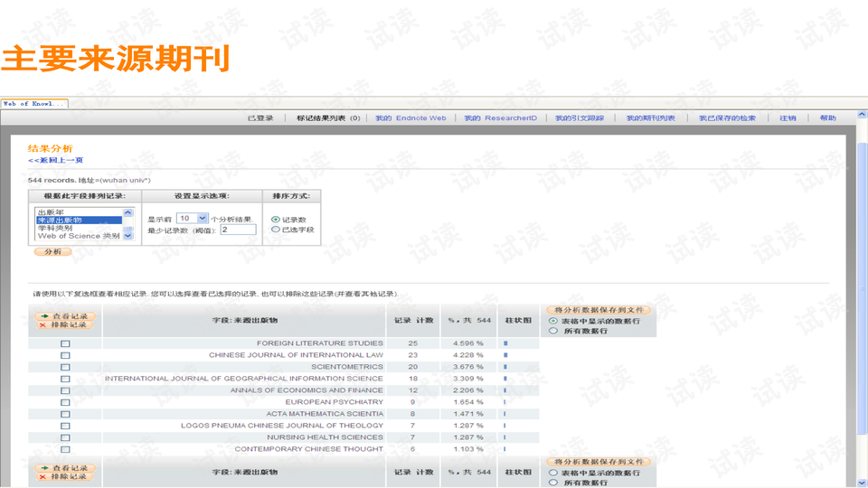Click the FOREIGN LITERATURE STUDIES journal name
Image resolution: width=868 pixels, height=488 pixels.
pyautogui.click(x=319, y=343)
